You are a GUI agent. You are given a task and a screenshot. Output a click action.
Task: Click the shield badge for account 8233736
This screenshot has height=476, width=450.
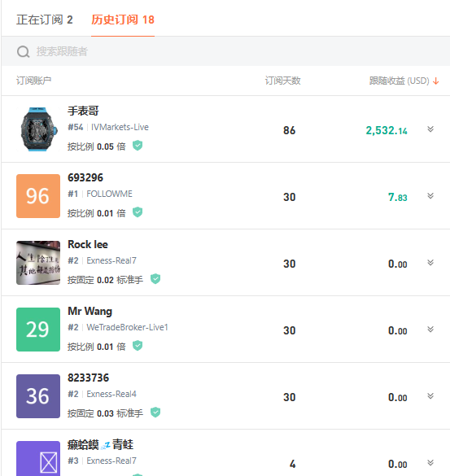pos(155,413)
